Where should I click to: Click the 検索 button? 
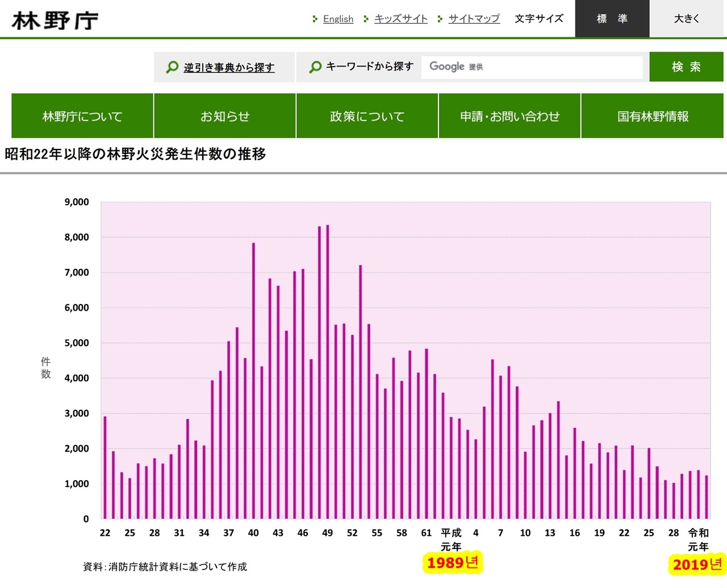686,67
